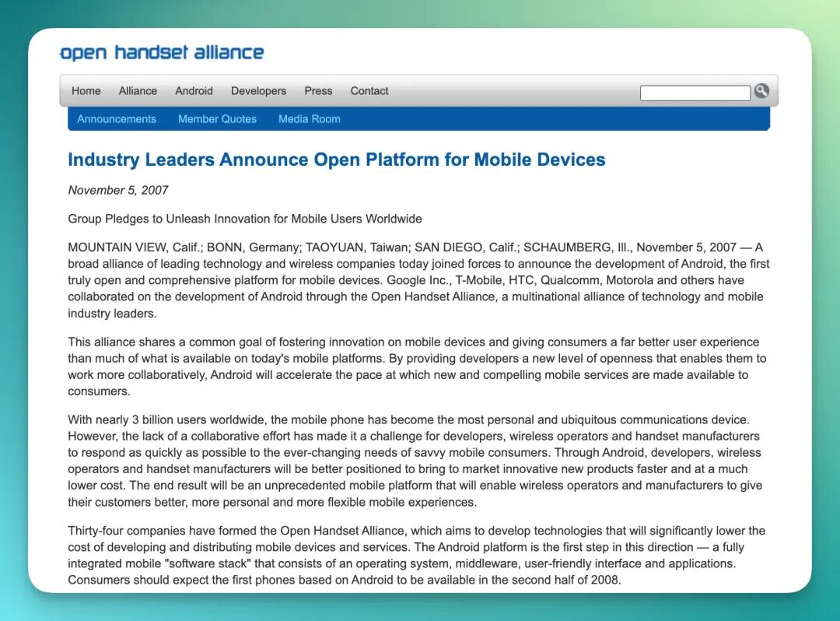Click the paragraph starting with MOUNTAIN VIEW

(418, 280)
